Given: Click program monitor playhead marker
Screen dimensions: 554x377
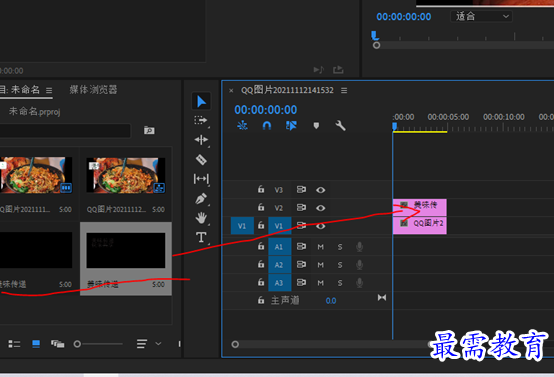Looking at the screenshot, I should click(x=375, y=35).
